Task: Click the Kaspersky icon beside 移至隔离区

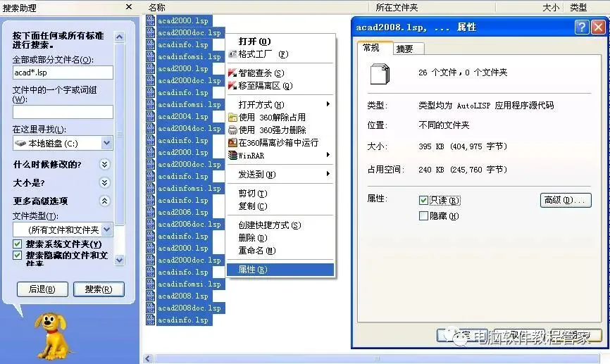Action: coord(232,86)
